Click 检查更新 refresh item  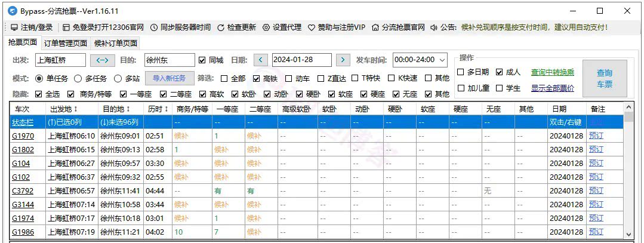point(236,27)
